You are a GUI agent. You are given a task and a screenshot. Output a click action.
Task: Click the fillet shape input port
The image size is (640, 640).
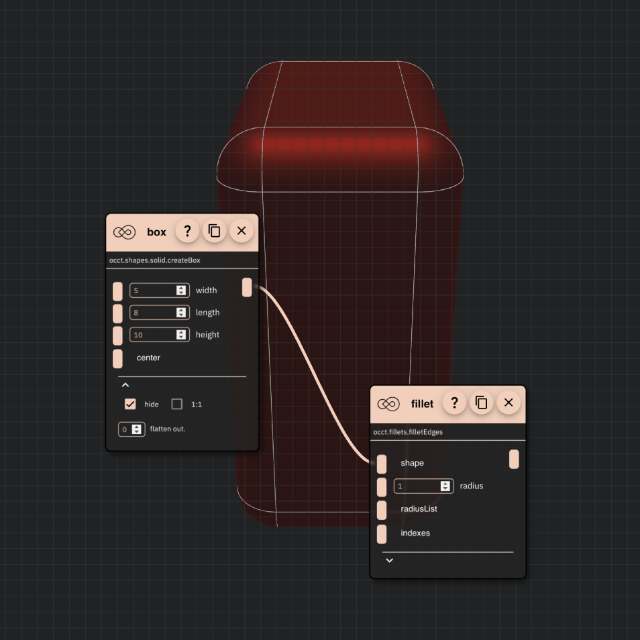click(382, 463)
